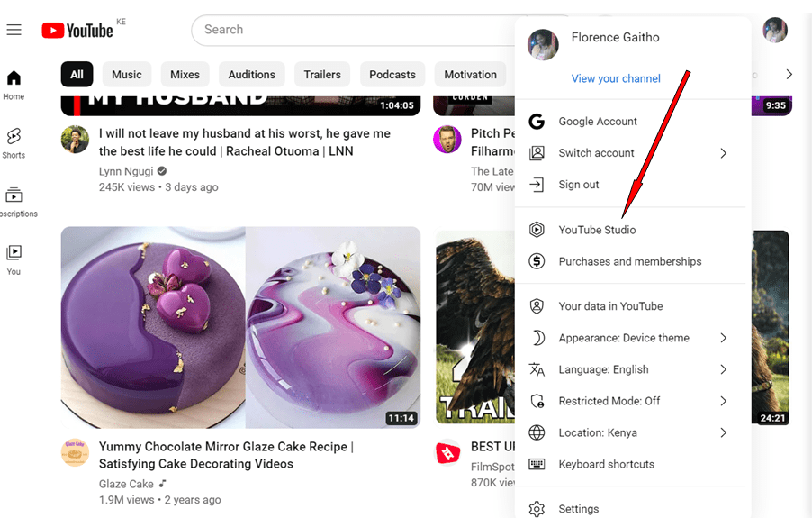Image resolution: width=812 pixels, height=518 pixels.
Task: Click the Settings gear icon
Action: 537,509
